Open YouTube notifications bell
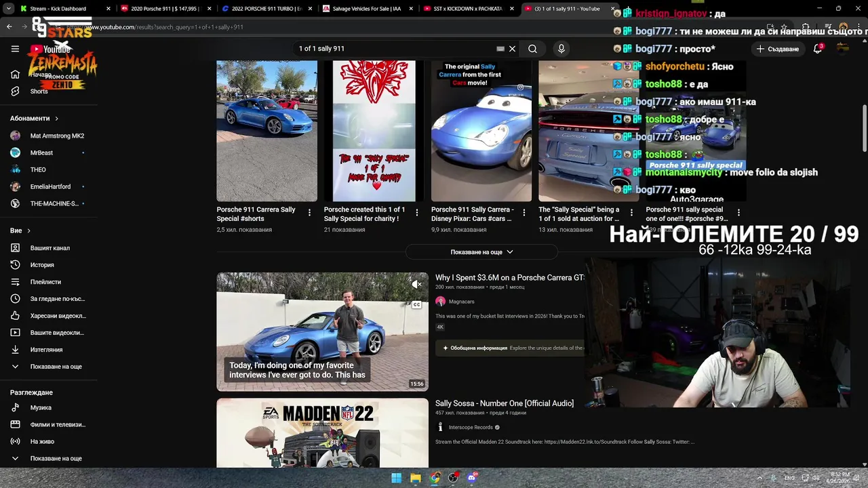 tap(818, 49)
